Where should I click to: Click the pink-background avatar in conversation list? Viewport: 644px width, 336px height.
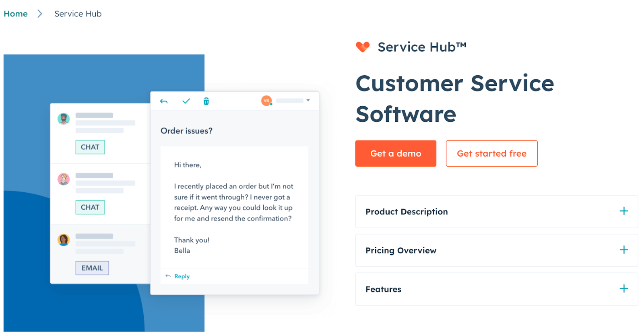pos(64,179)
